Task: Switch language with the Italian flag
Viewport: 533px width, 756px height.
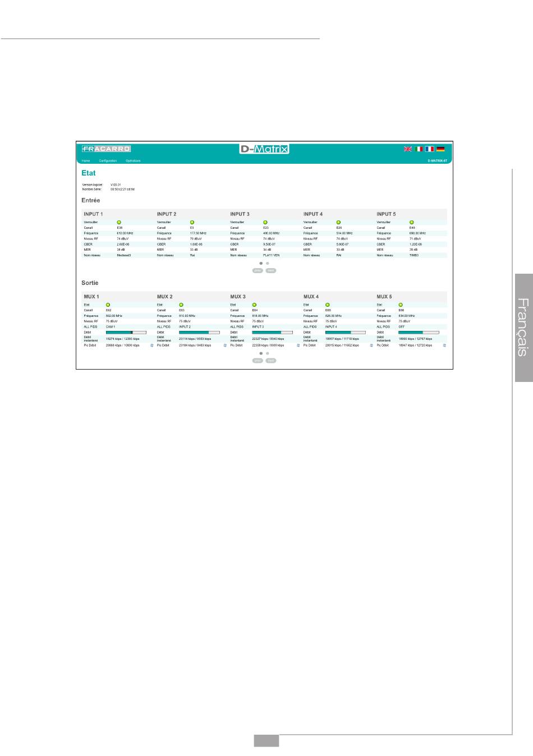Action: click(419, 149)
